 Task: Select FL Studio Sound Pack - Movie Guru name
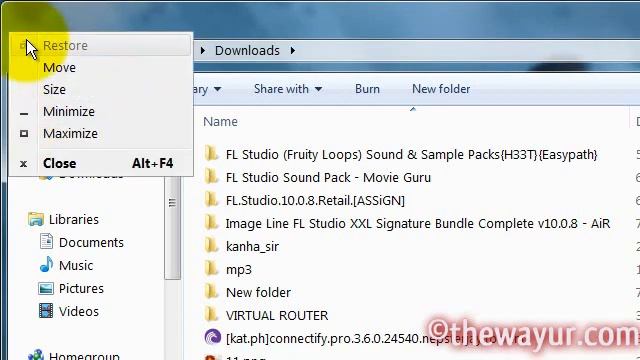pos(328,178)
